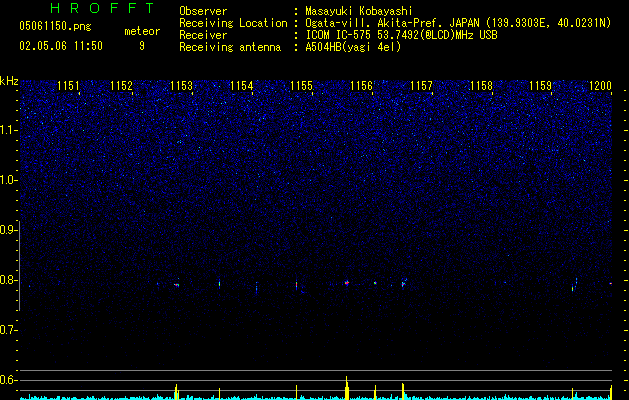629x400 pixels.
Task: Click the 1153 time marker
Action: 181,86
